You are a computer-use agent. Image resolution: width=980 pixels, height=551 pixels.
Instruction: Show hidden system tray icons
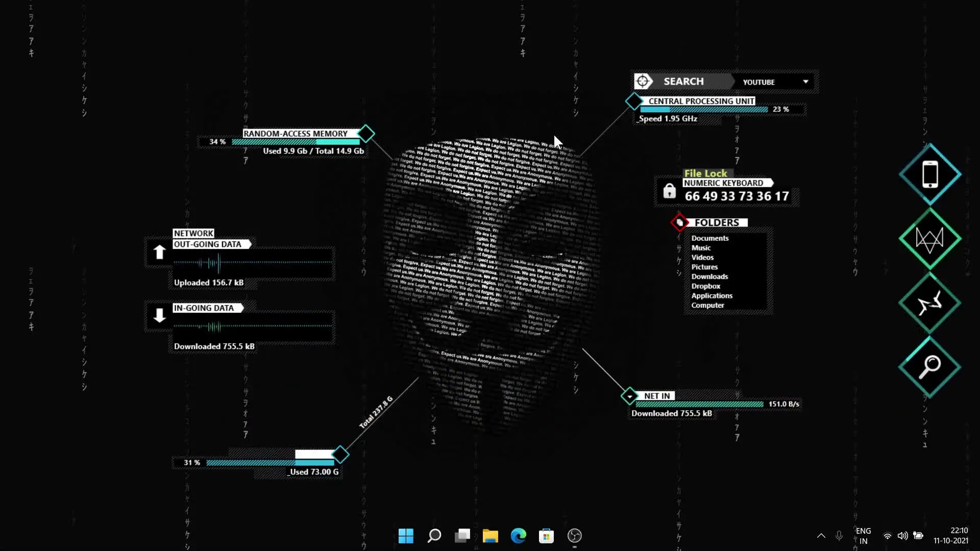[x=821, y=536]
